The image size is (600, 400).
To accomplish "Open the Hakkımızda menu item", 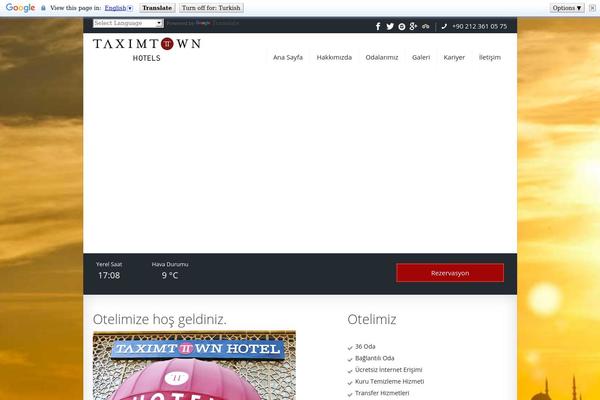I will point(334,57).
